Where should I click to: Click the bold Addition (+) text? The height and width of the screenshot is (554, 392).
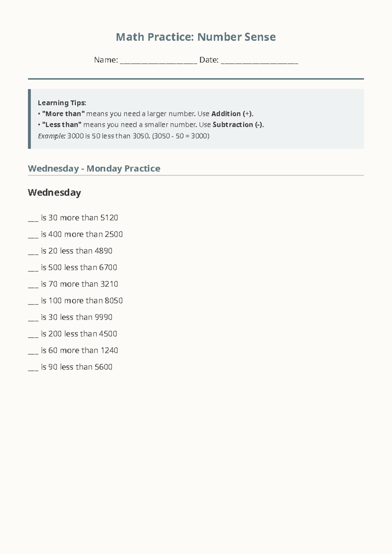click(x=232, y=114)
